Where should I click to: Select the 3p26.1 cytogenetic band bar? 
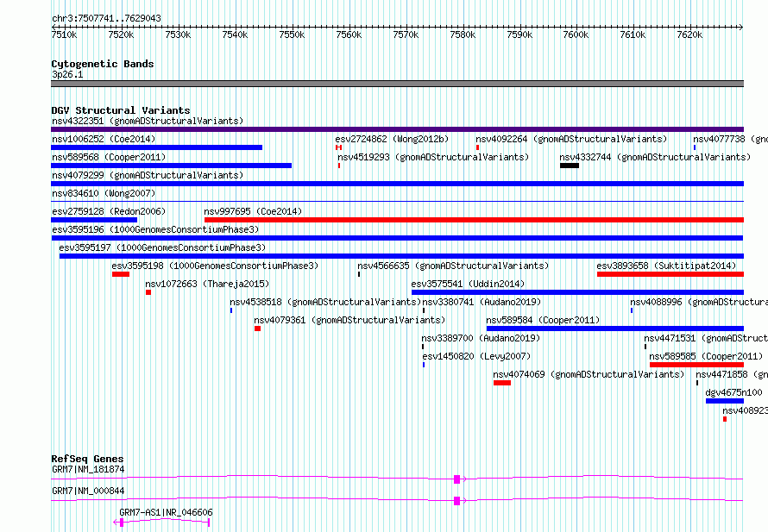click(397, 84)
